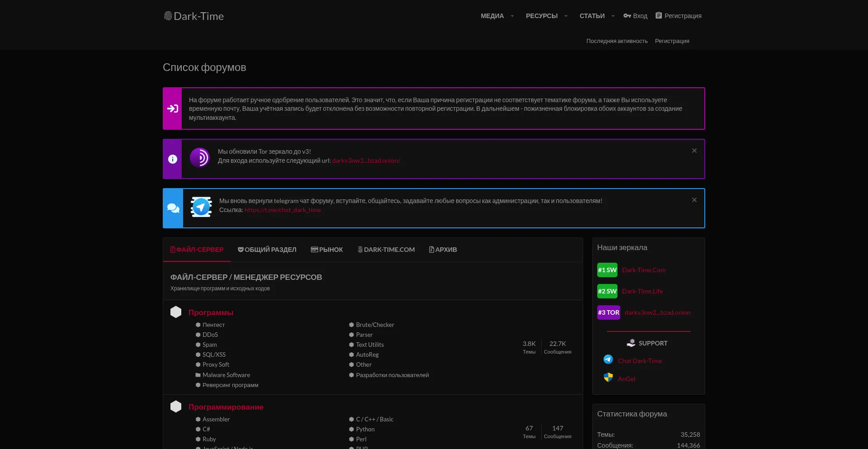Open the ФАЙЛ-СЕРВЕР / МЕНЕДЖЕР РЕСУРСОВ heading

246,277
